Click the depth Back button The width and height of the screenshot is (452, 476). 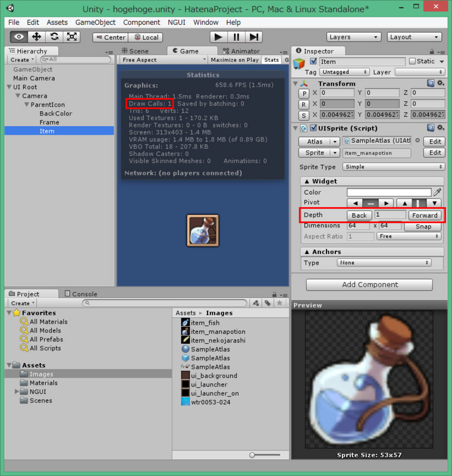pos(359,215)
